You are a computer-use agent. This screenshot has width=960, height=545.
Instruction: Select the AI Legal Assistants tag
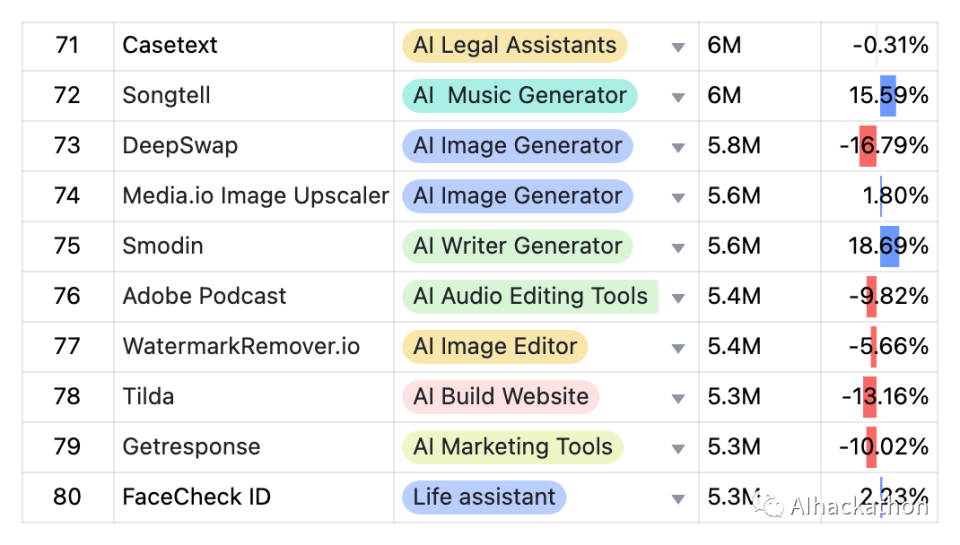pos(514,46)
